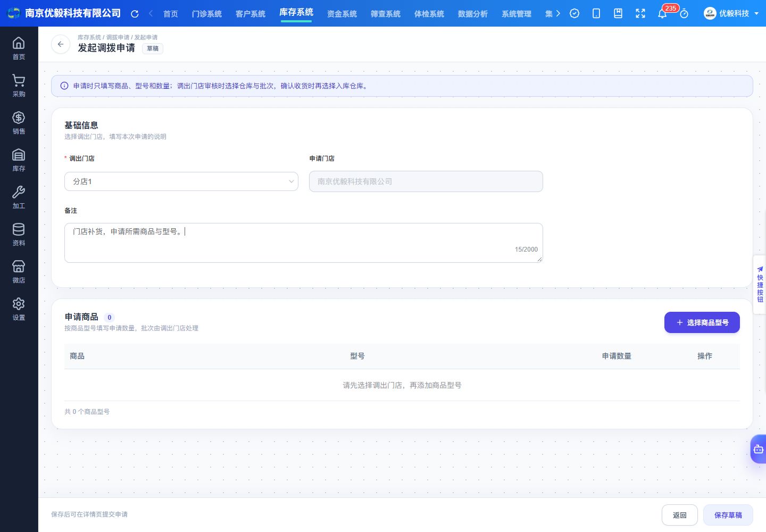
Task: Switch to the 资金系统 tab
Action: point(342,14)
